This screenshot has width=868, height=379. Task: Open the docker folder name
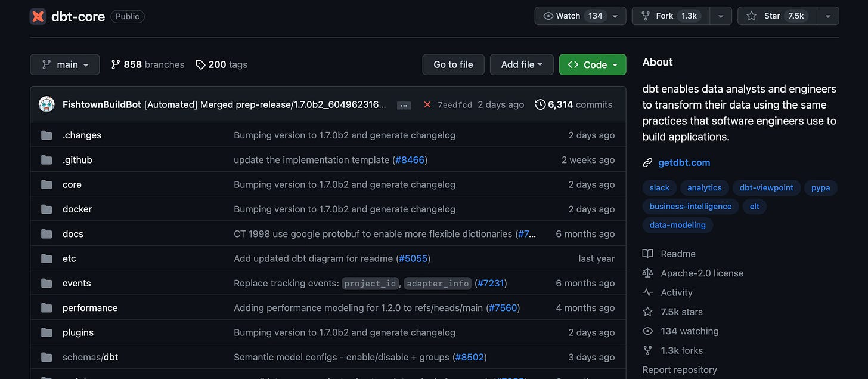(77, 209)
